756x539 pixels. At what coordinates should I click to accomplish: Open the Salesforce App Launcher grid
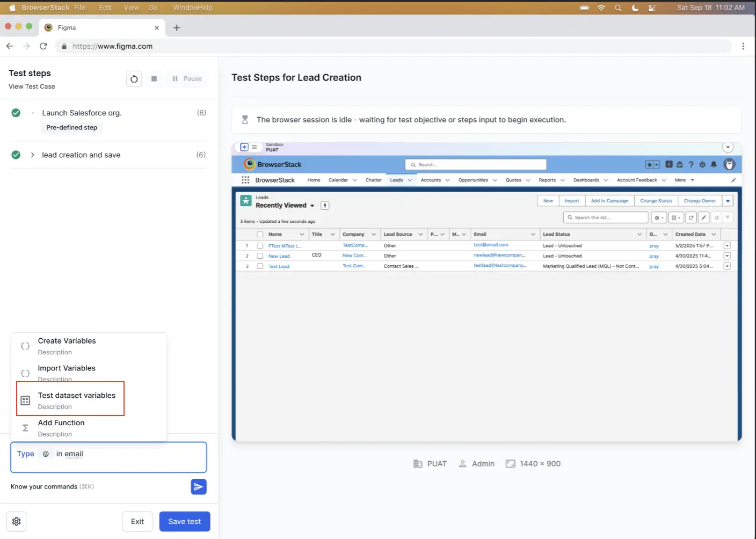coord(245,180)
